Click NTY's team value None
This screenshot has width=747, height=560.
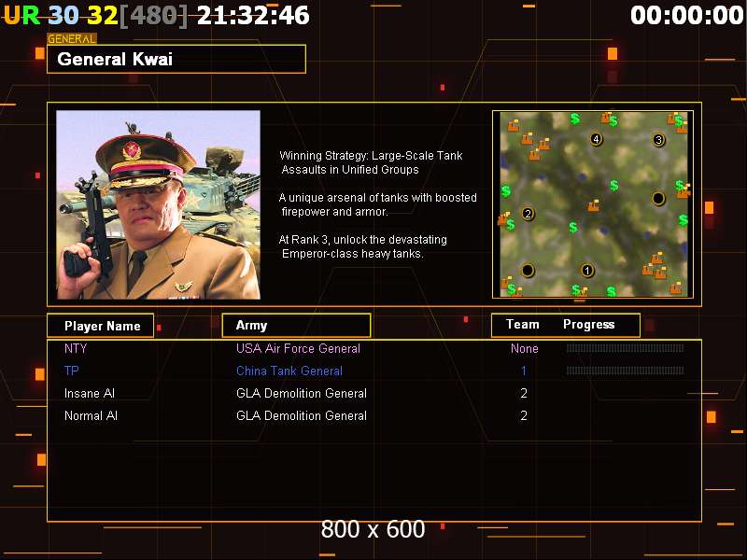525,348
